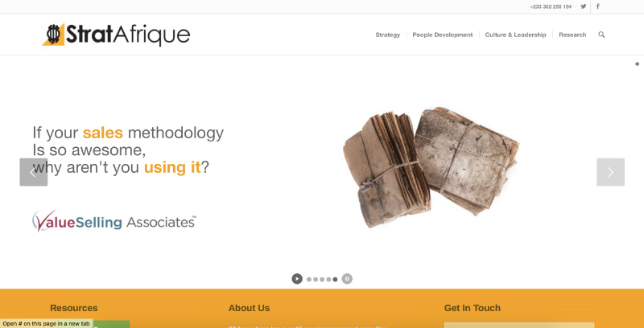The image size is (644, 328).
Task: Open the Facebook icon in top bar
Action: pos(597,6)
